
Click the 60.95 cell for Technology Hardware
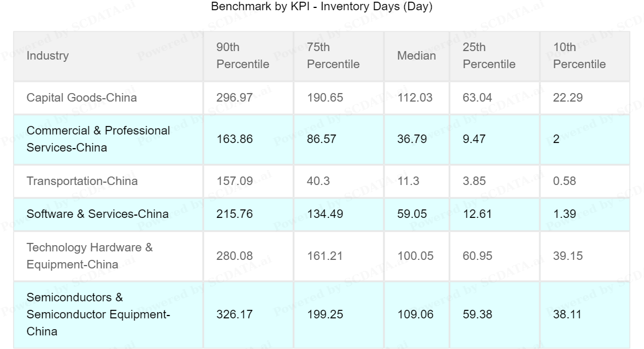(478, 256)
